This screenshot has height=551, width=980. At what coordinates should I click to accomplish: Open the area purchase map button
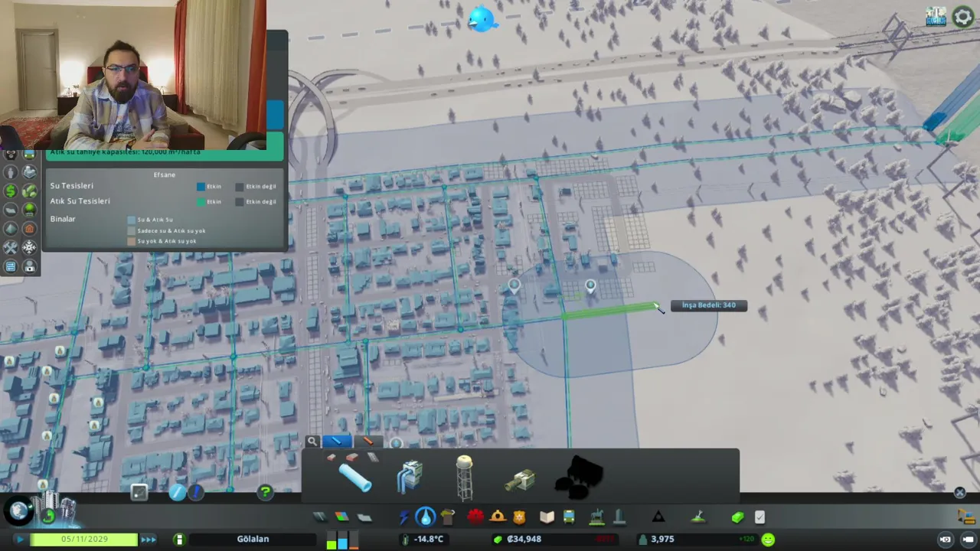pyautogui.click(x=139, y=493)
